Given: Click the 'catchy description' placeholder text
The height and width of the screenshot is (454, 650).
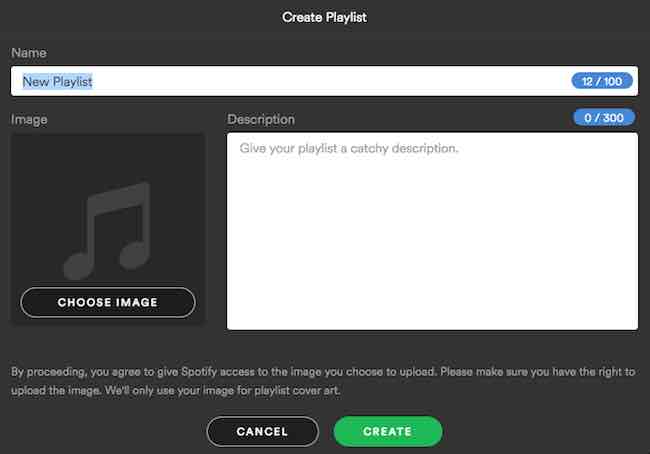Looking at the screenshot, I should (404, 148).
